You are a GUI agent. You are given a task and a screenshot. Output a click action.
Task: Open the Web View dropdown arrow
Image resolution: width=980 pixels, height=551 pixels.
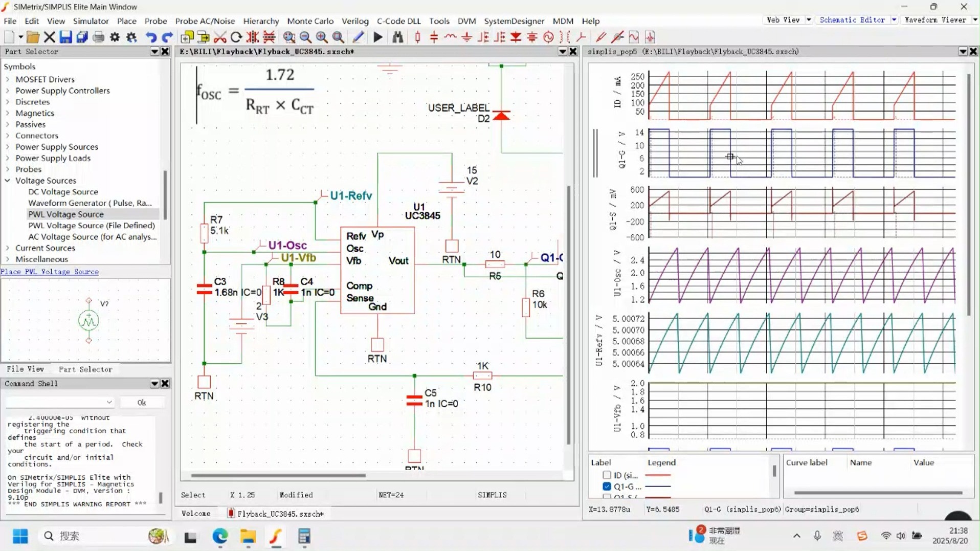click(x=809, y=20)
